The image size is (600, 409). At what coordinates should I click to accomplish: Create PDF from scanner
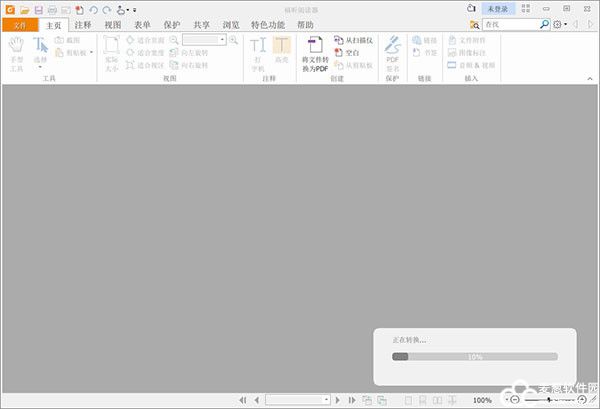click(353, 40)
